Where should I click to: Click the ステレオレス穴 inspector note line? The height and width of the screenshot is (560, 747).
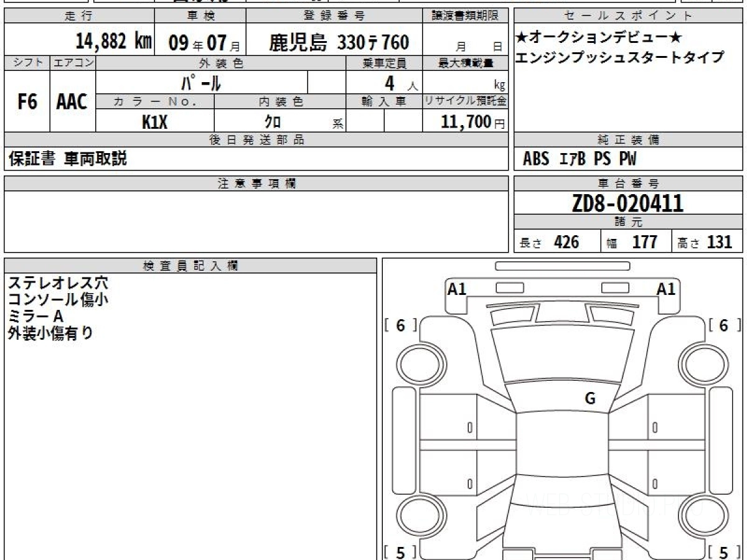click(x=58, y=283)
